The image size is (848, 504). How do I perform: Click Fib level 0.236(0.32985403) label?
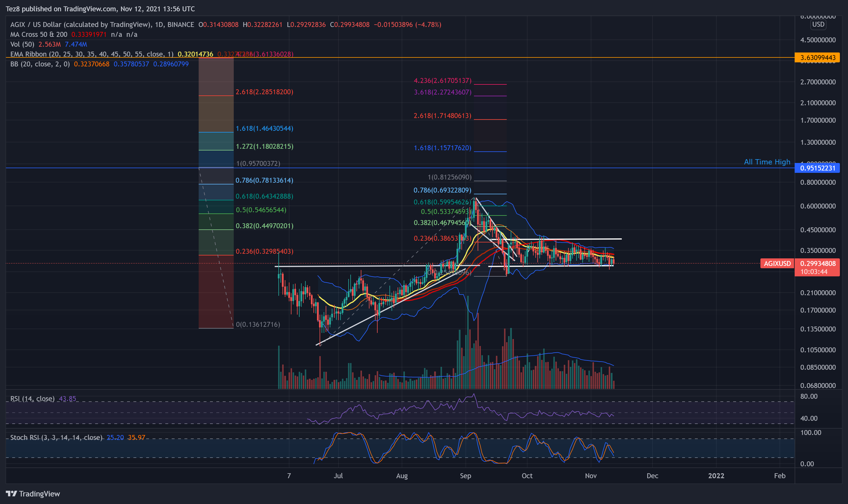coord(264,251)
